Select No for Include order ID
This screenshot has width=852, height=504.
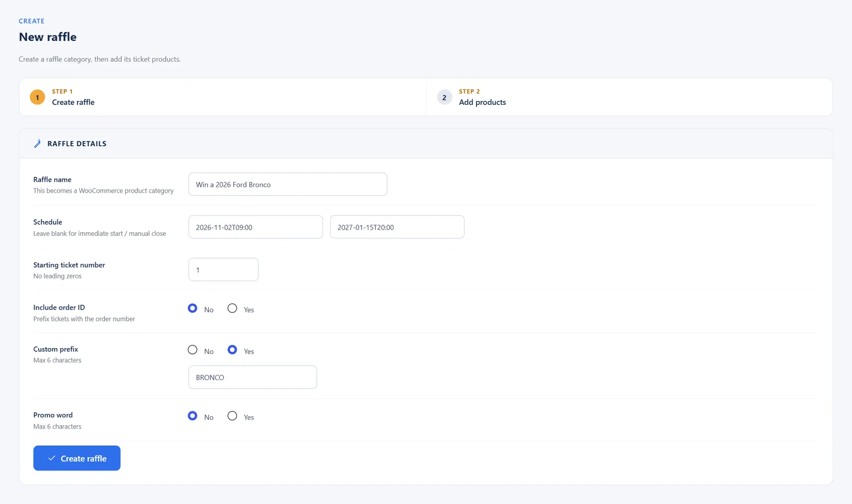point(193,308)
